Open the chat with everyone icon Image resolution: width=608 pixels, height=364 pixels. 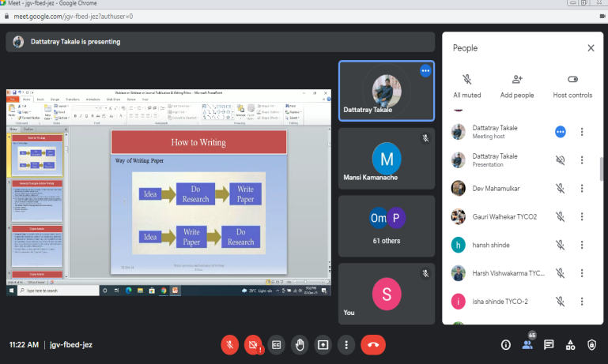click(549, 344)
